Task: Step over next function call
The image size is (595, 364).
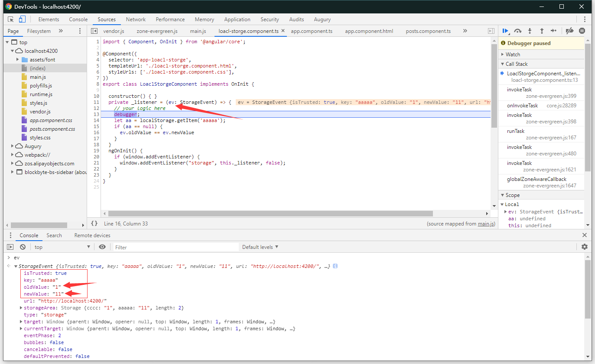Action: point(517,31)
